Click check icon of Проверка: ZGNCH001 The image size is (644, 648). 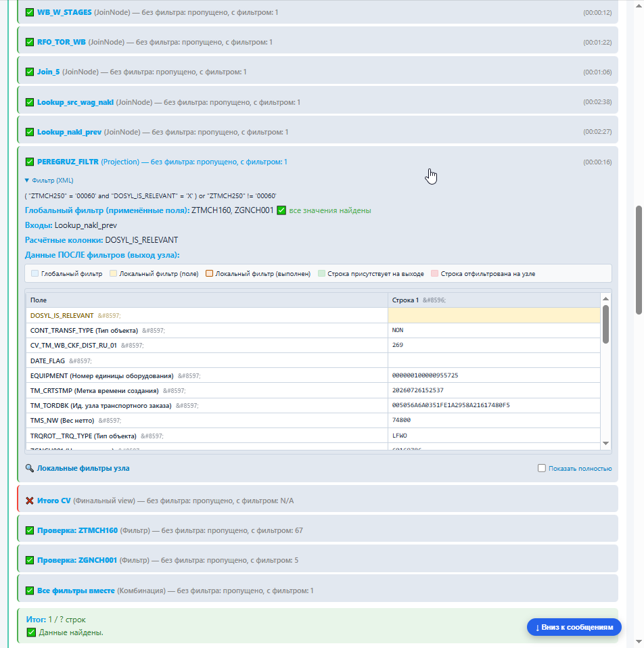coord(30,560)
